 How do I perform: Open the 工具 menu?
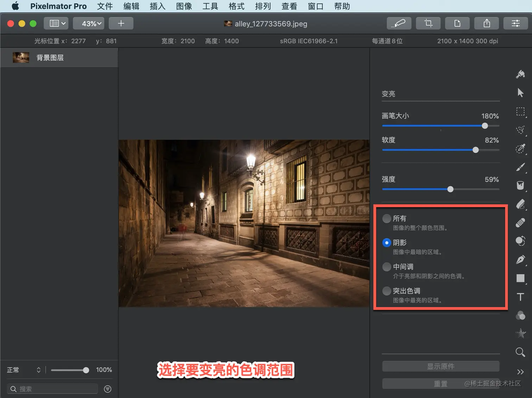click(x=210, y=6)
